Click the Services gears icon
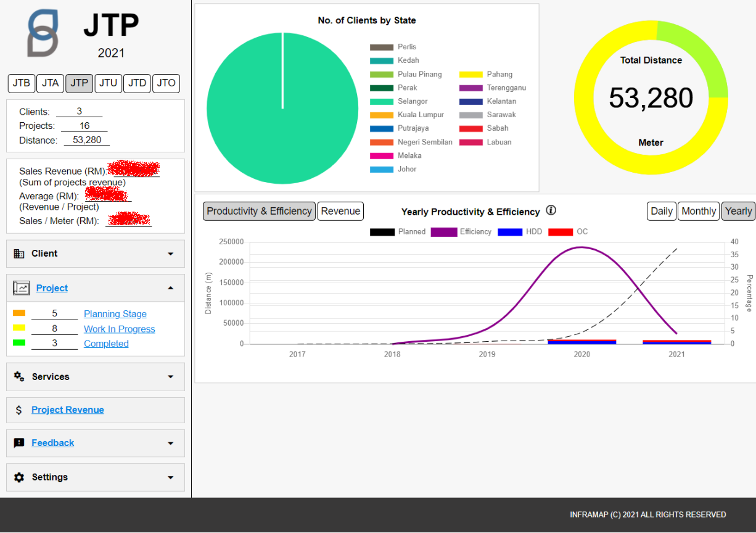 pos(19,376)
